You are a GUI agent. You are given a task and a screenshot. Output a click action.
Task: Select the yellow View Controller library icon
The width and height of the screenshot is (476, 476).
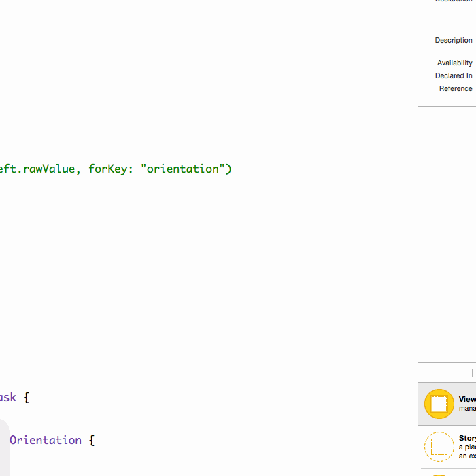coord(439,404)
